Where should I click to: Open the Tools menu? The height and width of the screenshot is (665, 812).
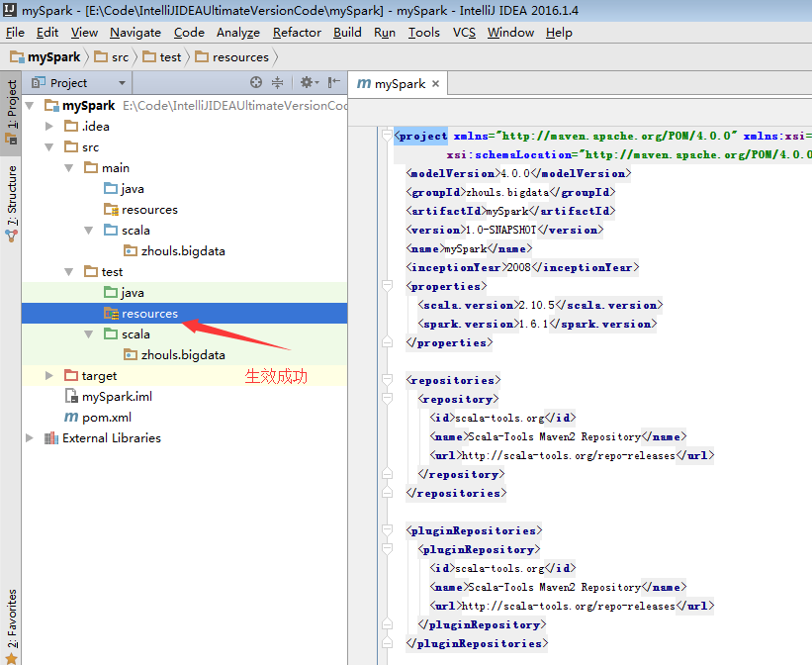coord(423,33)
